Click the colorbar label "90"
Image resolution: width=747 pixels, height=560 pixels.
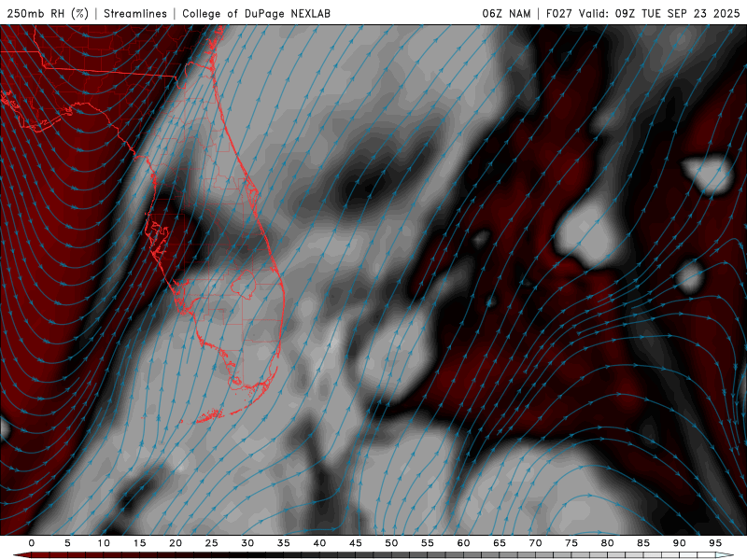click(x=679, y=543)
